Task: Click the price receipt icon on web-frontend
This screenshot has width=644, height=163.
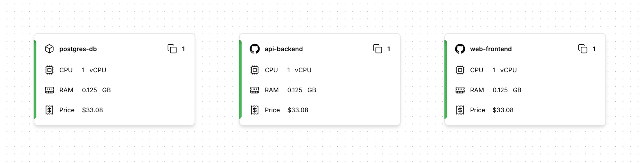Action: (460, 110)
